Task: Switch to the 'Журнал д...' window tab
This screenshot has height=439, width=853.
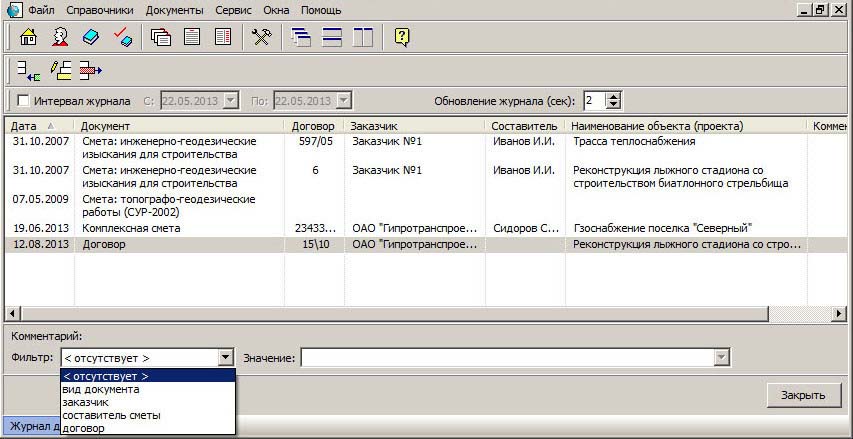Action: click(34, 426)
